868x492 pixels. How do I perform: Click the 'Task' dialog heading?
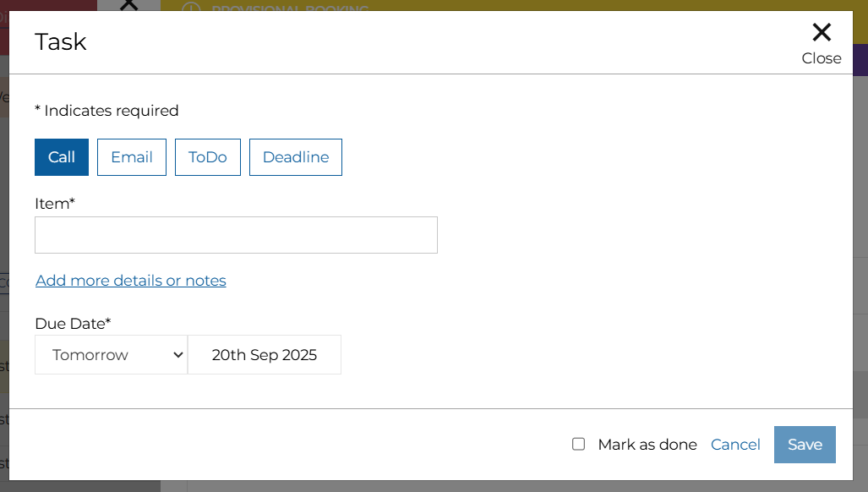[x=61, y=41]
